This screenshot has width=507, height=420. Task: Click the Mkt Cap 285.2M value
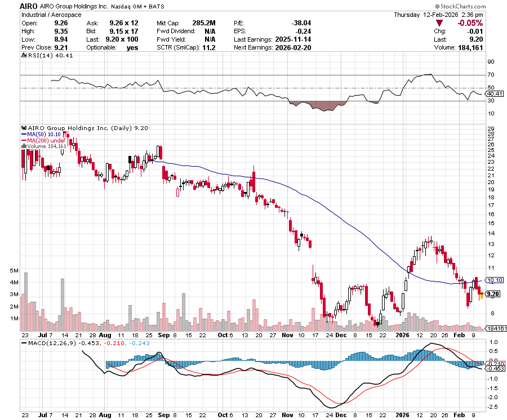[x=204, y=23]
